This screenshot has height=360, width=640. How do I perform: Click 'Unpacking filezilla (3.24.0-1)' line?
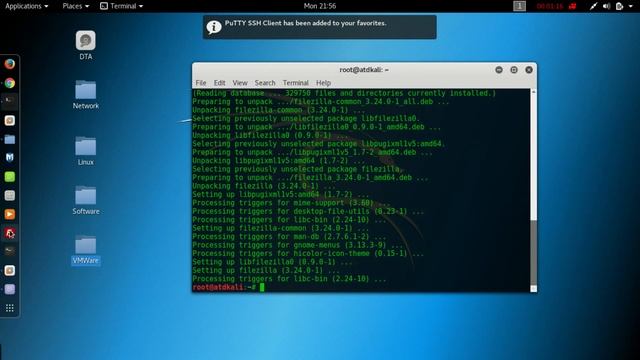[x=264, y=186]
